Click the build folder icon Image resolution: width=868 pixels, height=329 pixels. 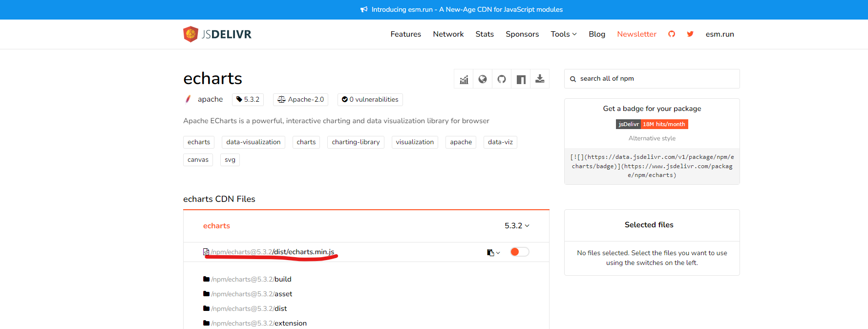[x=206, y=279]
